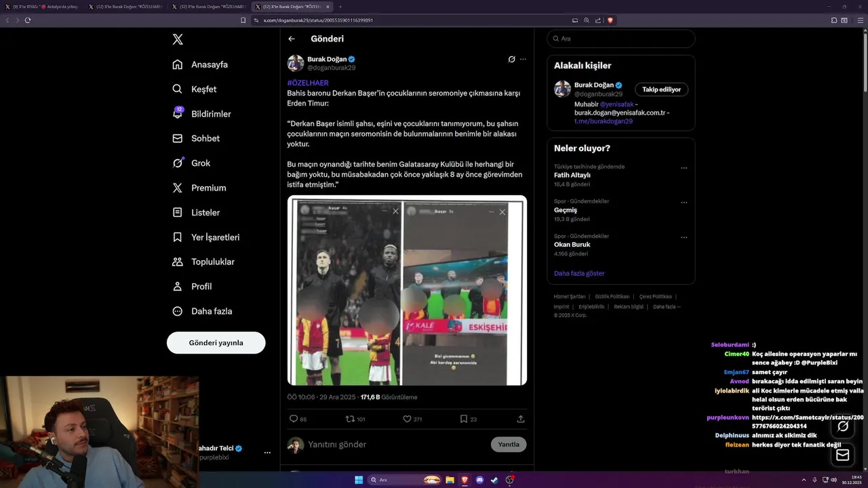This screenshot has width=868, height=488.
Task: Open Yer İşaretleri bookmarks
Action: tap(205, 237)
